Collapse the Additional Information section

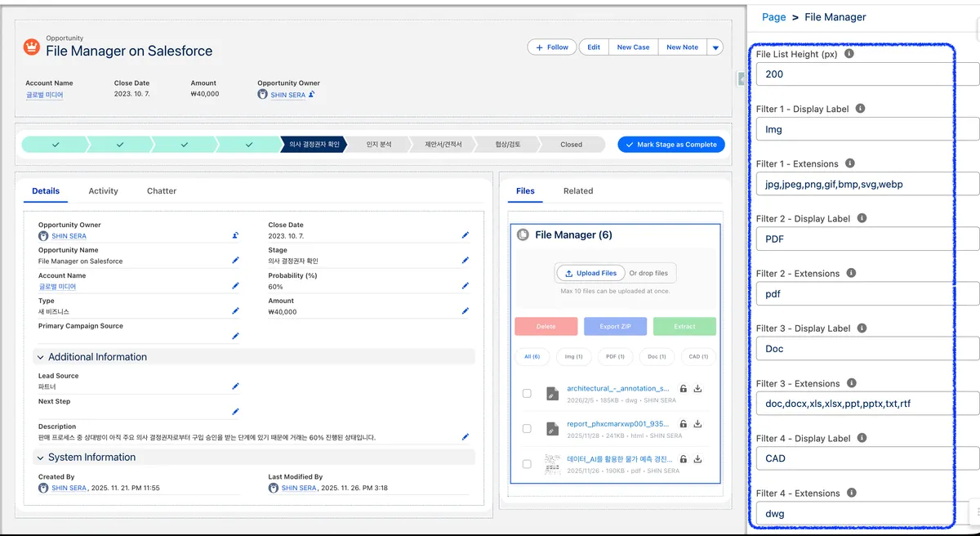41,357
